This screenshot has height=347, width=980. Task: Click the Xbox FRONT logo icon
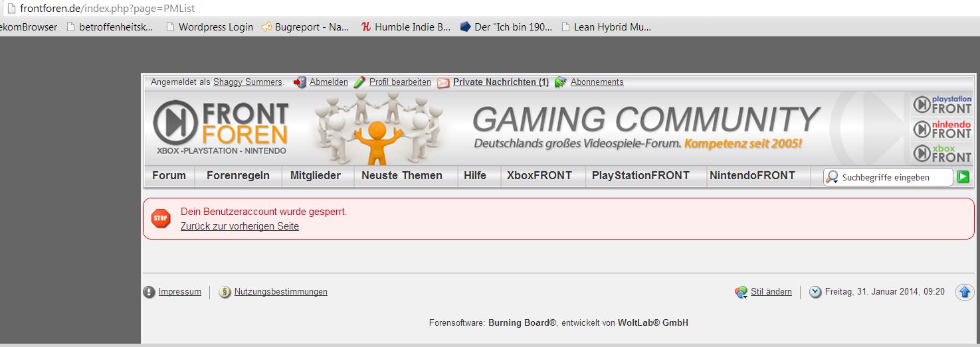tap(942, 153)
